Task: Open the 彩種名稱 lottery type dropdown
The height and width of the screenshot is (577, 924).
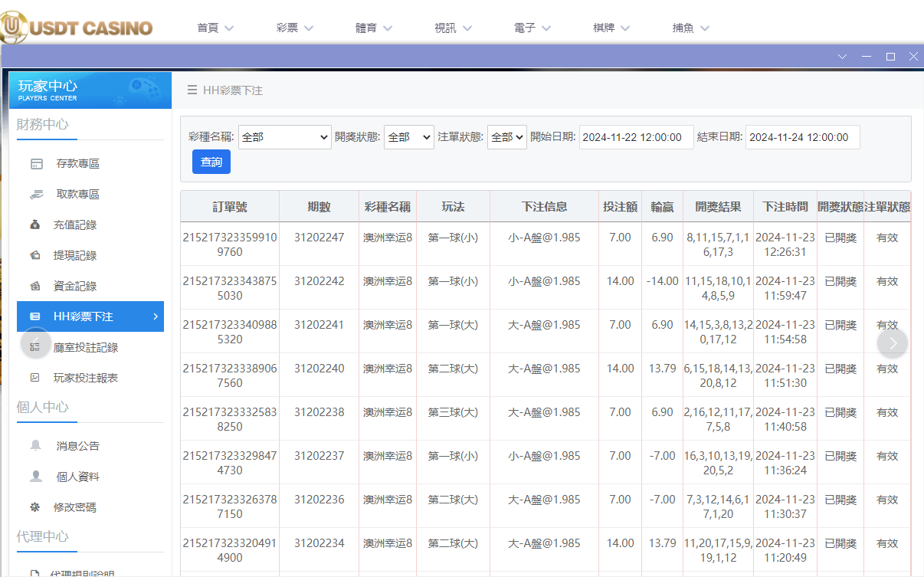Action: 284,136
